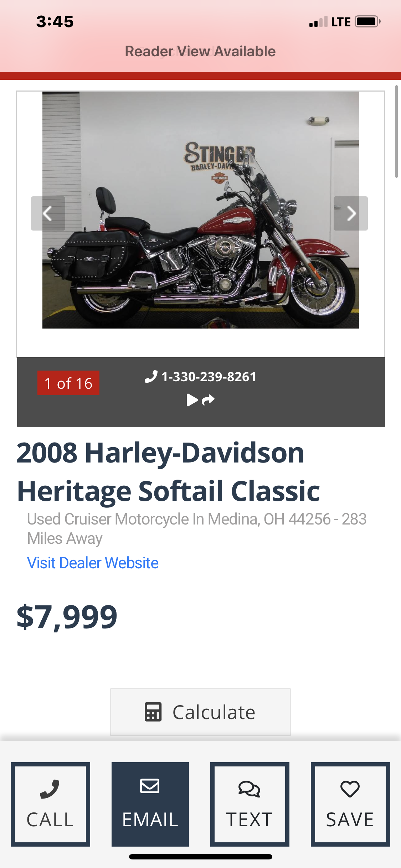Click the 1 of 16 photo counter
Screen dimensions: 401x868
pos(68,383)
